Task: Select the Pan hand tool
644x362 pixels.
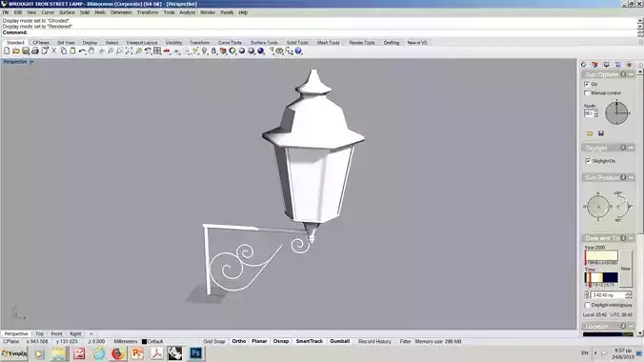Action: coord(91,50)
